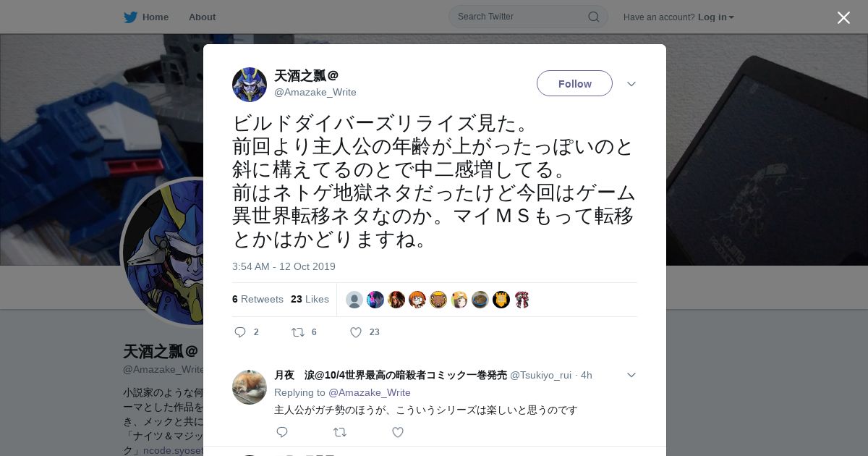Close the tweet overlay using the X
Screen dimensions: 868x456
coord(843,17)
